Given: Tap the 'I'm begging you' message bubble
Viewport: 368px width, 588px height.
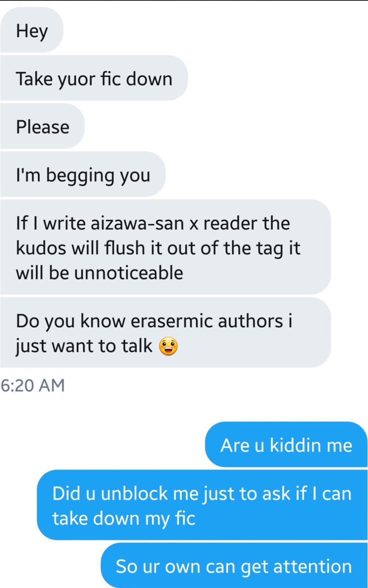Looking at the screenshot, I should pos(83,175).
